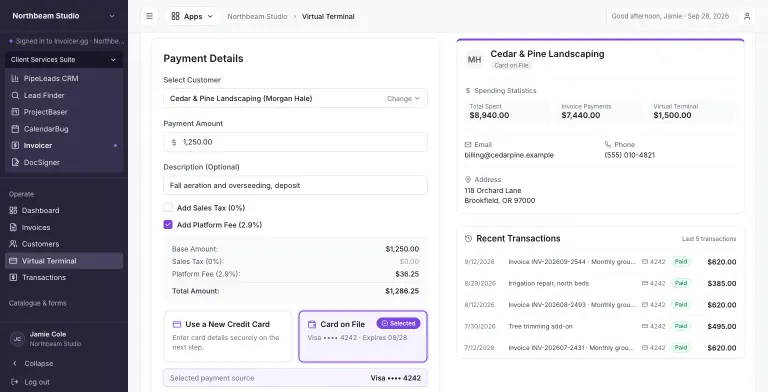Click the Lead Finder magnifier icon
Viewport: 768px width, 392px height.
pyautogui.click(x=15, y=96)
